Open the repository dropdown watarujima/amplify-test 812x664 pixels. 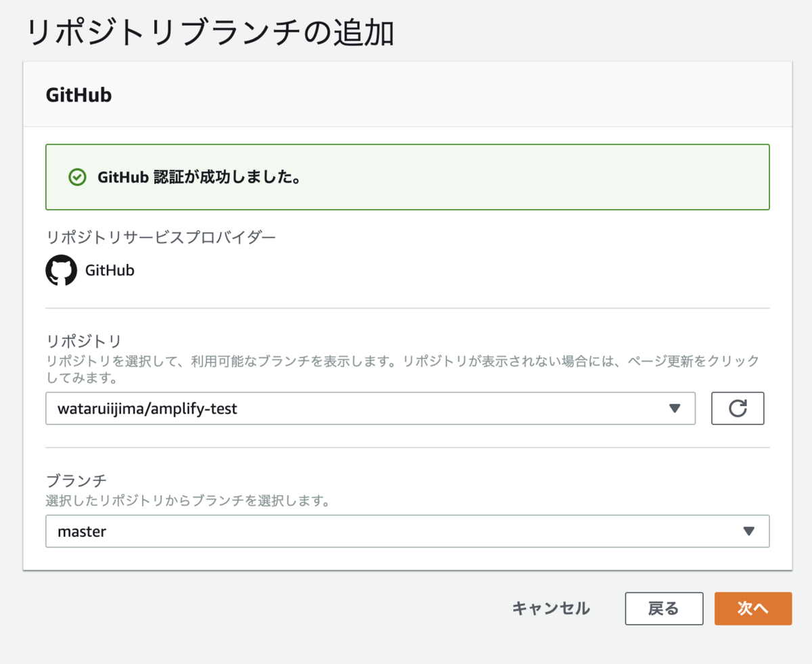pos(370,408)
